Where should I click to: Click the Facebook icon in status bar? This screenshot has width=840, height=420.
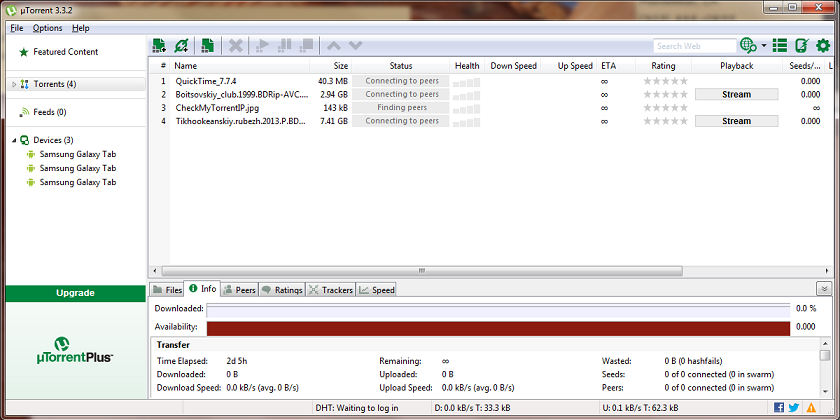[x=779, y=408]
